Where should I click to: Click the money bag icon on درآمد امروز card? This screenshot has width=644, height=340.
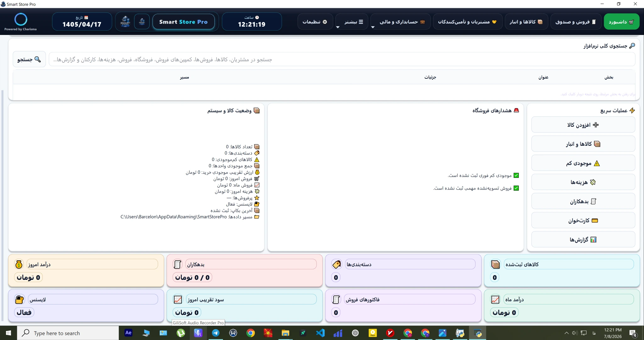click(x=19, y=264)
